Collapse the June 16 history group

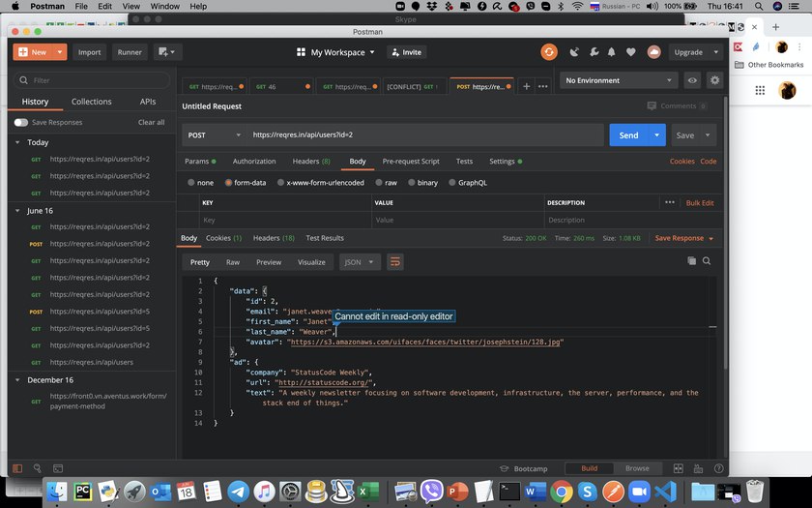tap(17, 211)
